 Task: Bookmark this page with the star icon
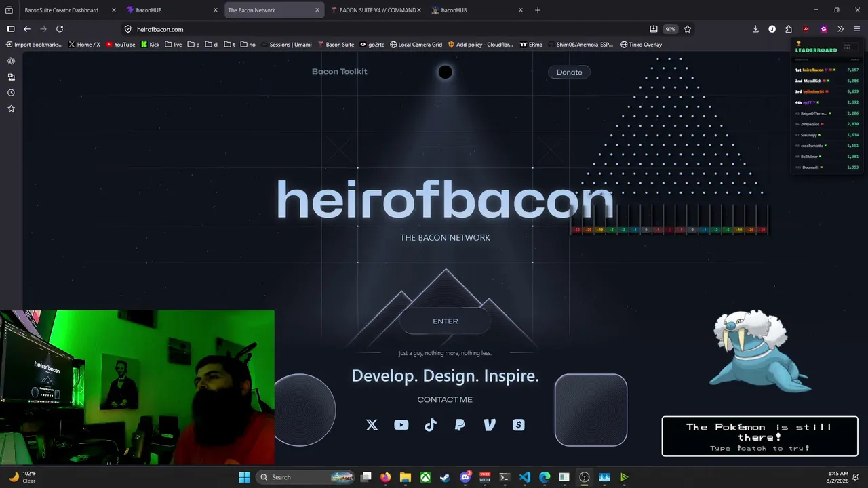[x=688, y=29]
